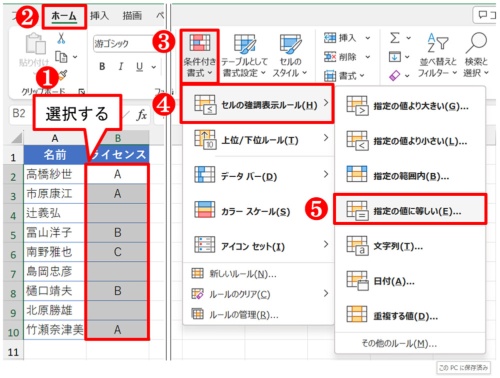Click the Copy icon

point(61,57)
